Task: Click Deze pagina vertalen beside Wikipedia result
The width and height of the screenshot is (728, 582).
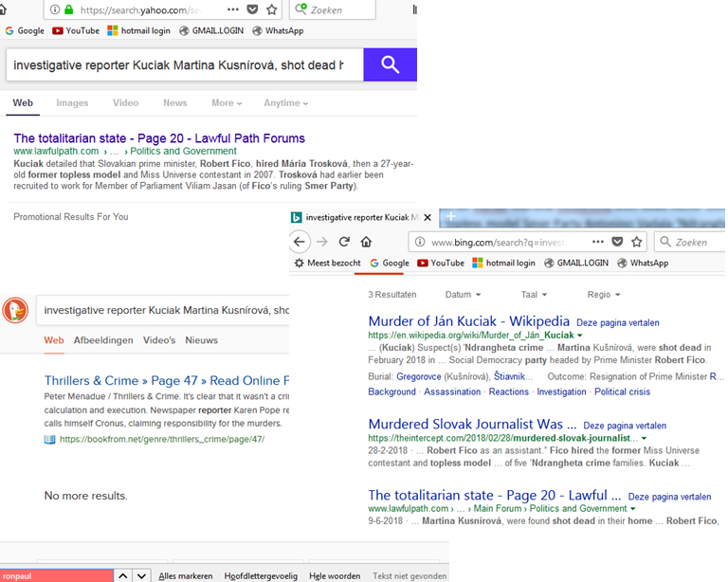Action: point(617,322)
